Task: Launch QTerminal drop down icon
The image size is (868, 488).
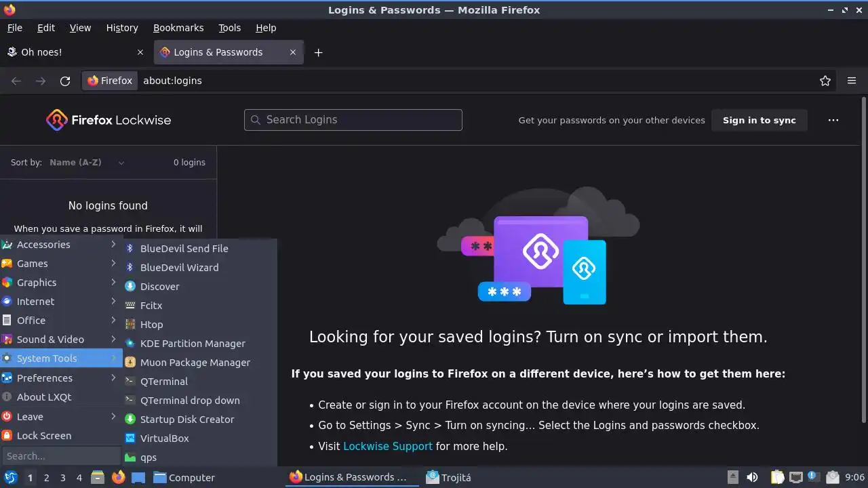Action: (x=130, y=401)
